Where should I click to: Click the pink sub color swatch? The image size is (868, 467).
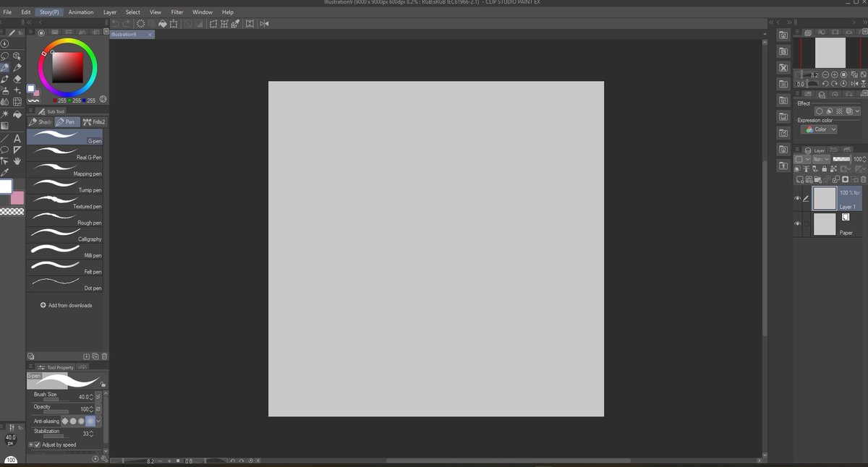[x=17, y=197]
